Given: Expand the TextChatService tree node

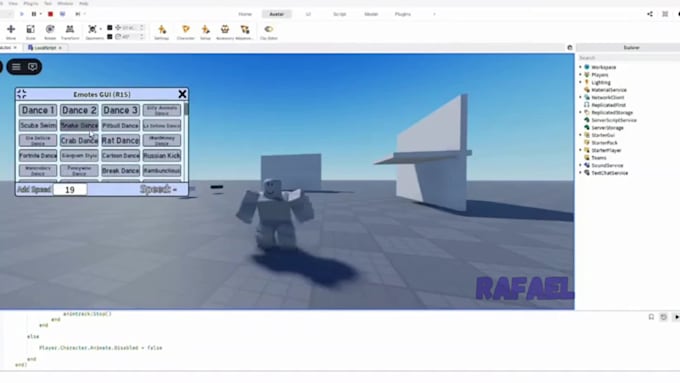Looking at the screenshot, I should pos(580,173).
